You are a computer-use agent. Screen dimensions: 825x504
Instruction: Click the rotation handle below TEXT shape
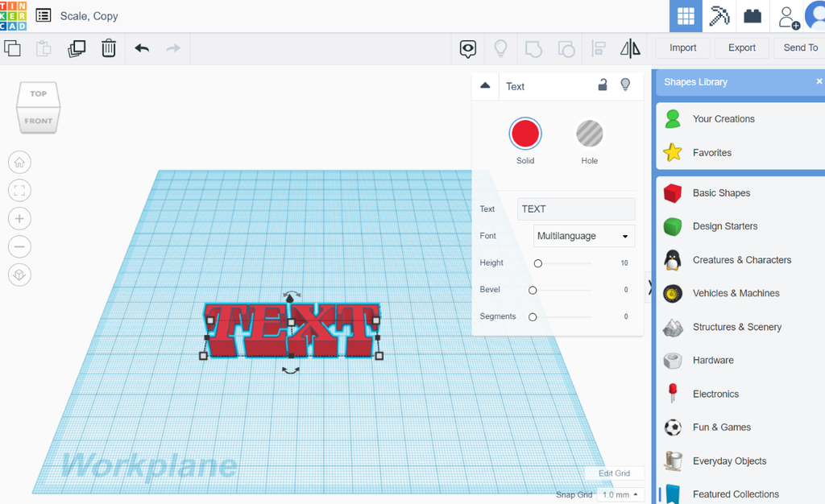click(290, 370)
